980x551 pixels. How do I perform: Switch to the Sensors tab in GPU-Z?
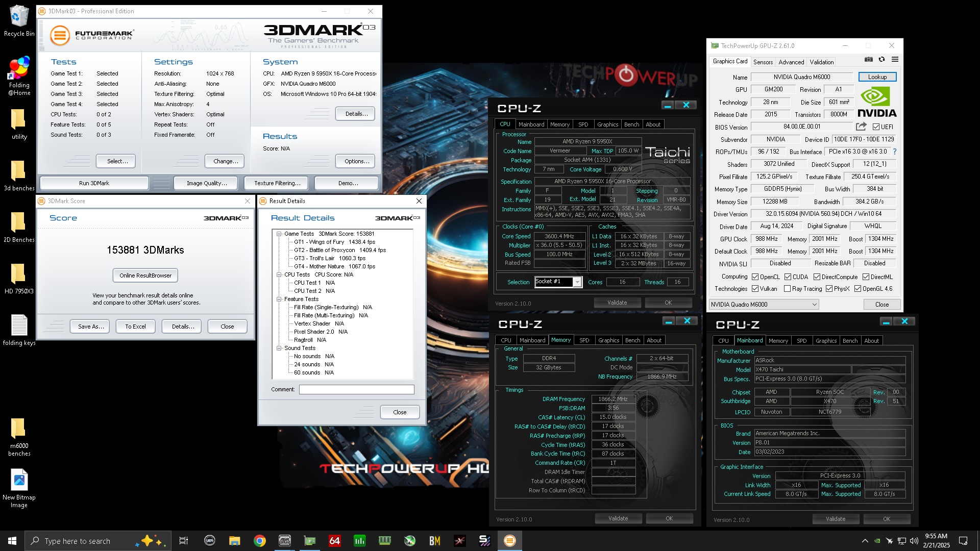coord(763,62)
